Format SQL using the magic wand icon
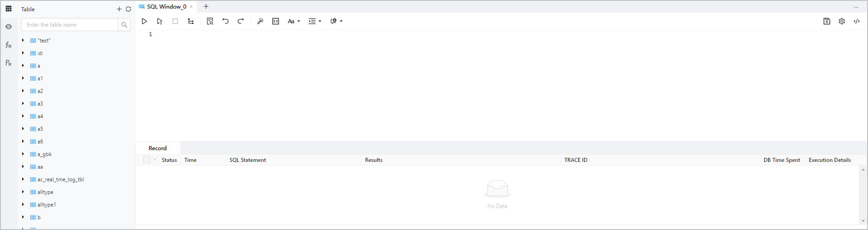The width and height of the screenshot is (868, 230). point(260,21)
